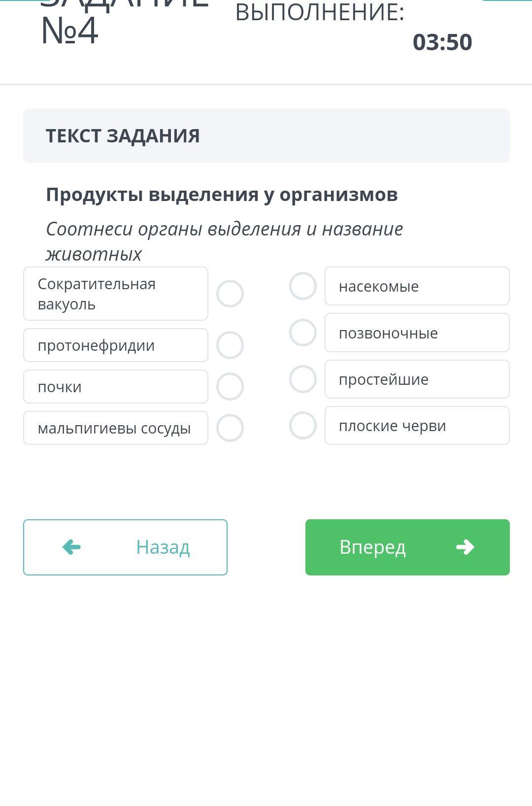Click the простейшие option box
Screen dimensions: 532x806
tap(417, 379)
